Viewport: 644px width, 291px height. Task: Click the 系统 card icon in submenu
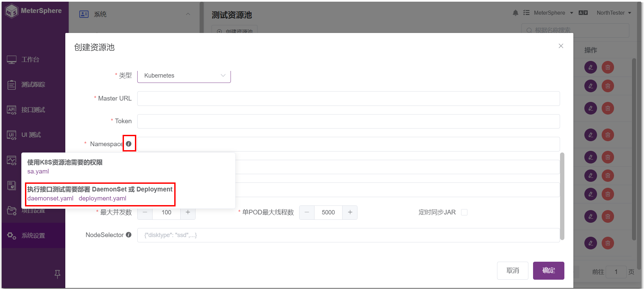pyautogui.click(x=84, y=14)
